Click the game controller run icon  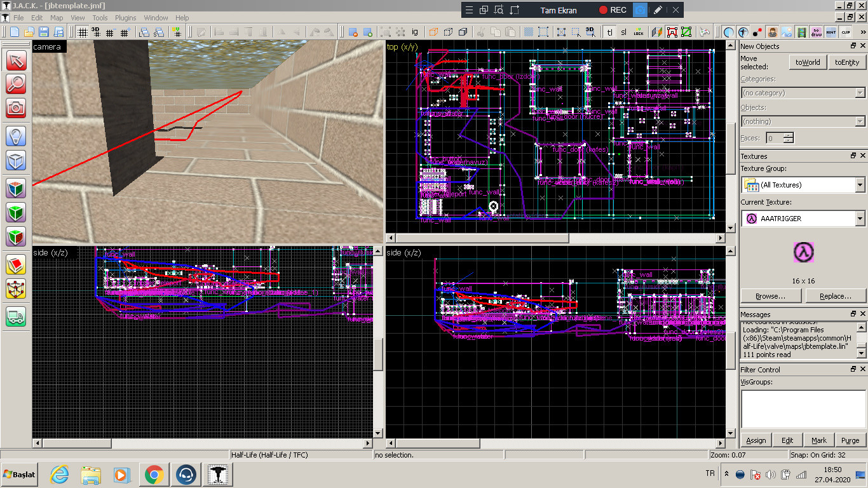[705, 32]
